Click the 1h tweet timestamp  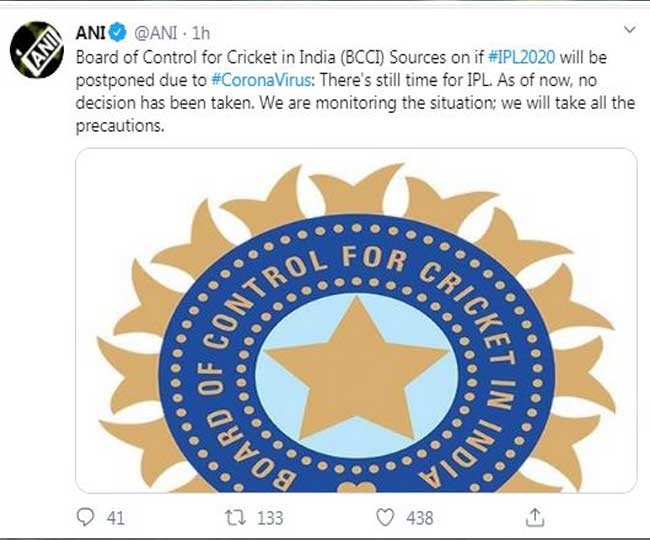pos(201,33)
